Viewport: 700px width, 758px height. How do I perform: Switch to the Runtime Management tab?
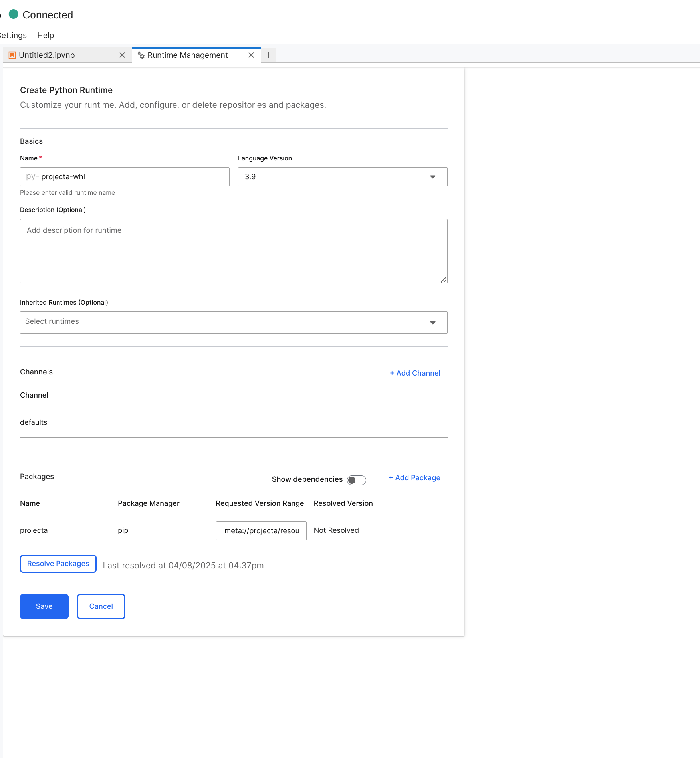(x=188, y=55)
